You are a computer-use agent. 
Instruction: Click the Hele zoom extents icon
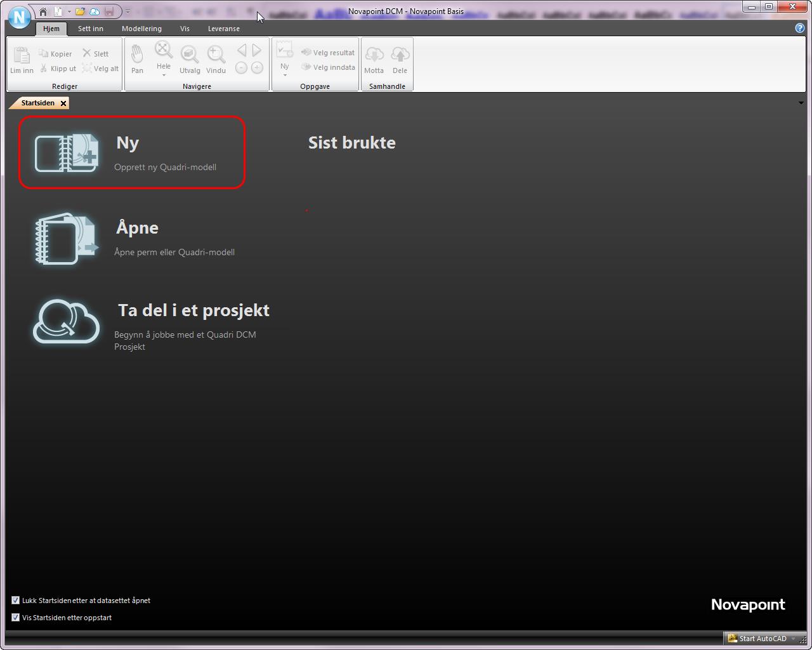[164, 50]
